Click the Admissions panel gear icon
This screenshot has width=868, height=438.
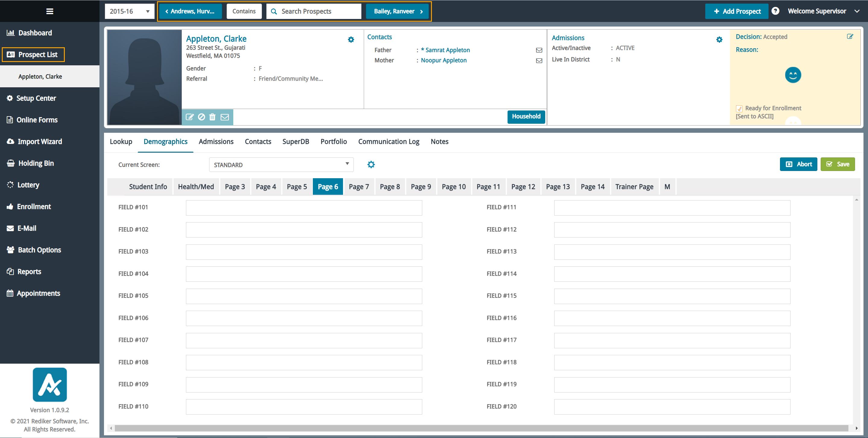click(x=719, y=40)
